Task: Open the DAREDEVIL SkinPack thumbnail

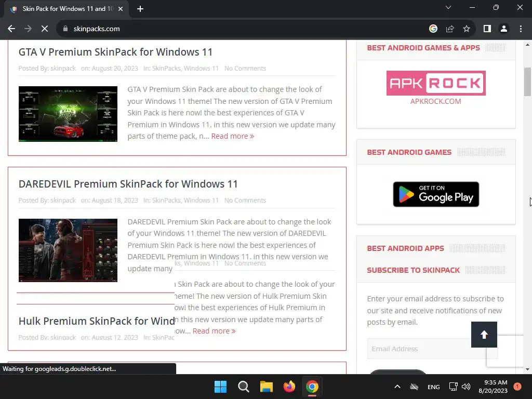Action: coord(68,250)
